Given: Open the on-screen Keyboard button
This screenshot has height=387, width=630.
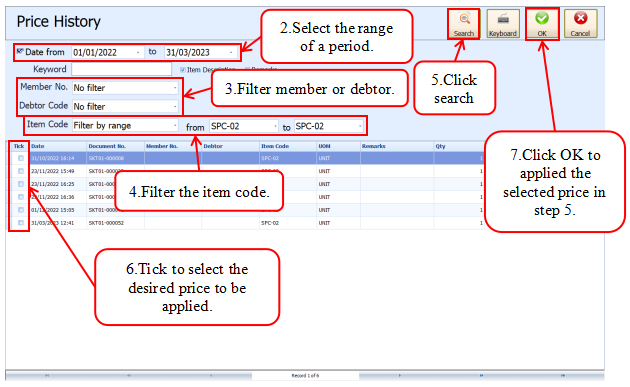Looking at the screenshot, I should tap(503, 24).
